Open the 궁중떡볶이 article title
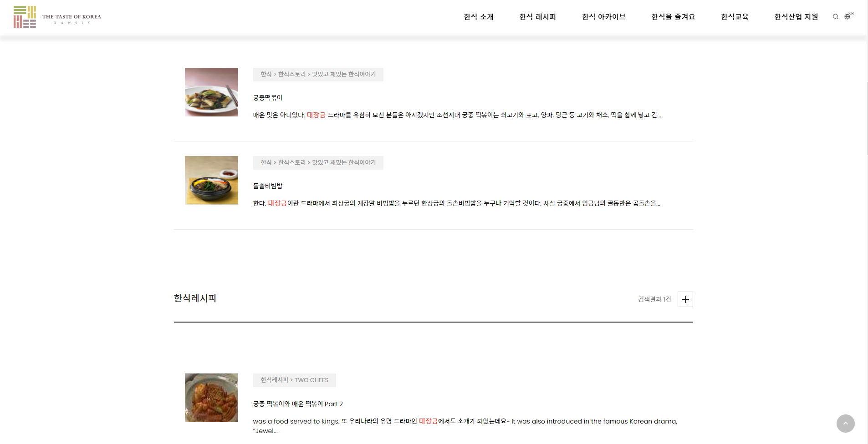The width and height of the screenshot is (868, 444). pyautogui.click(x=268, y=98)
